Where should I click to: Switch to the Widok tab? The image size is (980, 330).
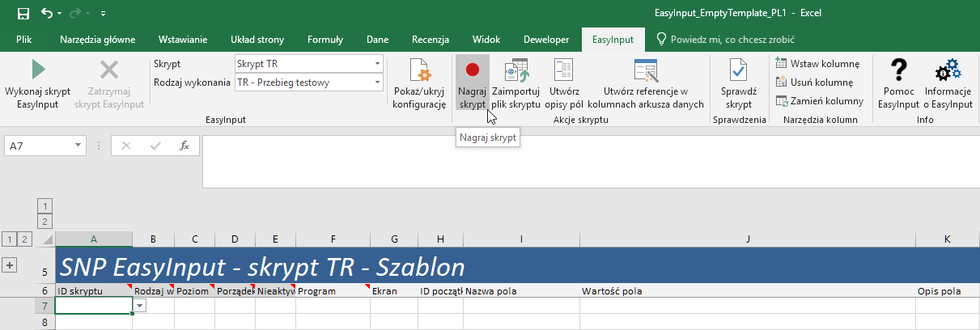click(x=486, y=39)
